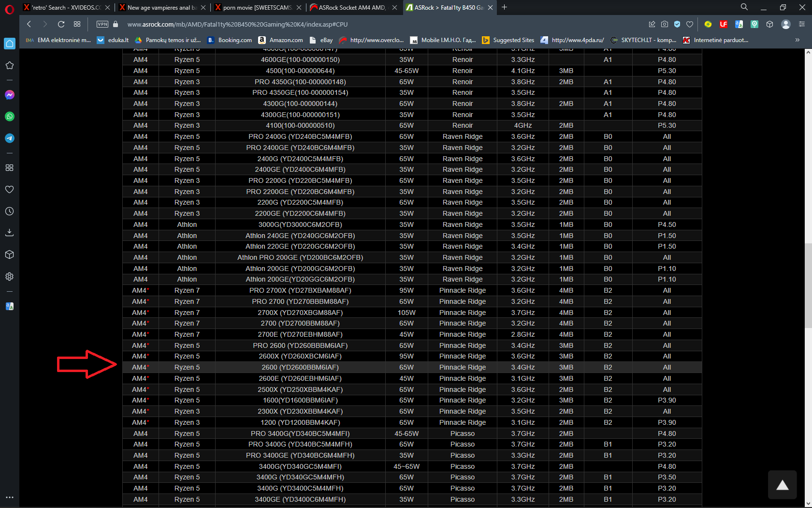Open the teal lightbulb extension icon
Screen dimensions: 812x508
pyautogui.click(x=754, y=24)
